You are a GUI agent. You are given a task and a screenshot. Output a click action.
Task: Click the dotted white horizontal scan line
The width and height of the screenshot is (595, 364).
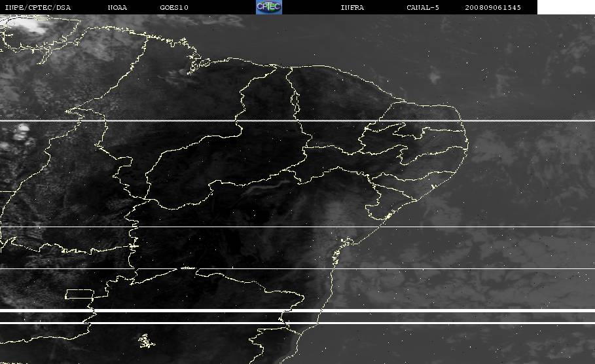click(x=297, y=120)
